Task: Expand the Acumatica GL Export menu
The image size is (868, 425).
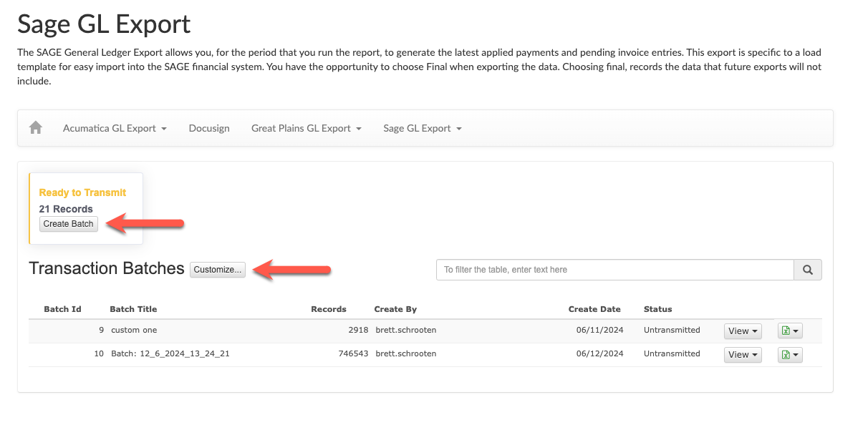Action: (115, 128)
